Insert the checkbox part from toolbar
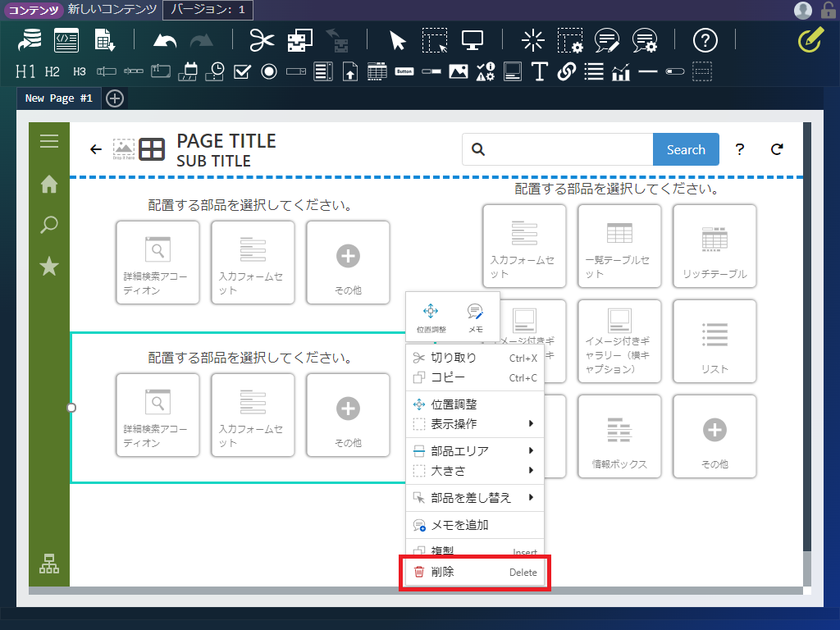The height and width of the screenshot is (630, 840). click(242, 71)
